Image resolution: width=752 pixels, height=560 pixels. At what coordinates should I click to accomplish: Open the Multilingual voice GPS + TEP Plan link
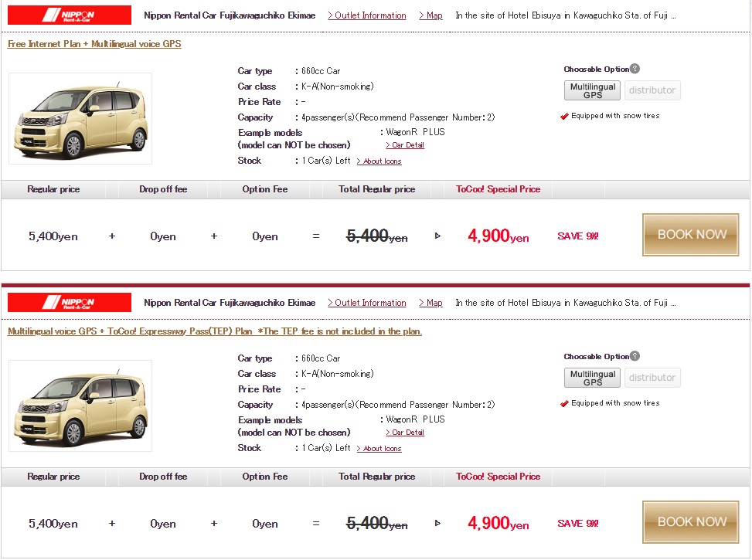pos(215,331)
